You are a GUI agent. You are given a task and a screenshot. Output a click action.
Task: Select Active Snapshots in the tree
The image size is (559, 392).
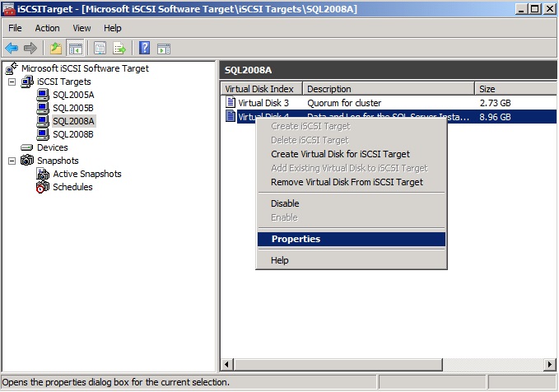87,174
